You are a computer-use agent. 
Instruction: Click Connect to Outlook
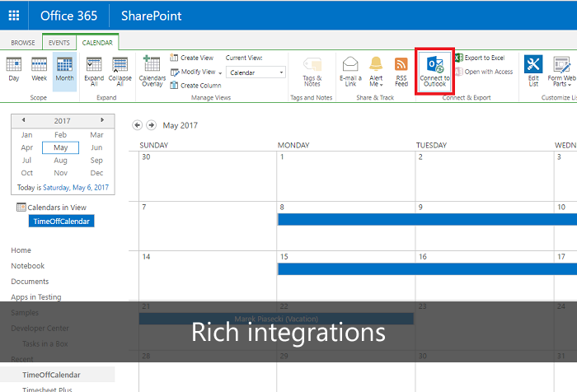[x=434, y=72]
